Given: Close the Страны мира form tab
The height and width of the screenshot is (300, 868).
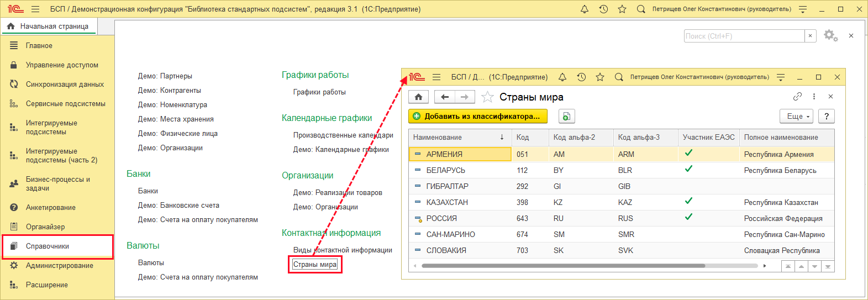Looking at the screenshot, I should (830, 97).
